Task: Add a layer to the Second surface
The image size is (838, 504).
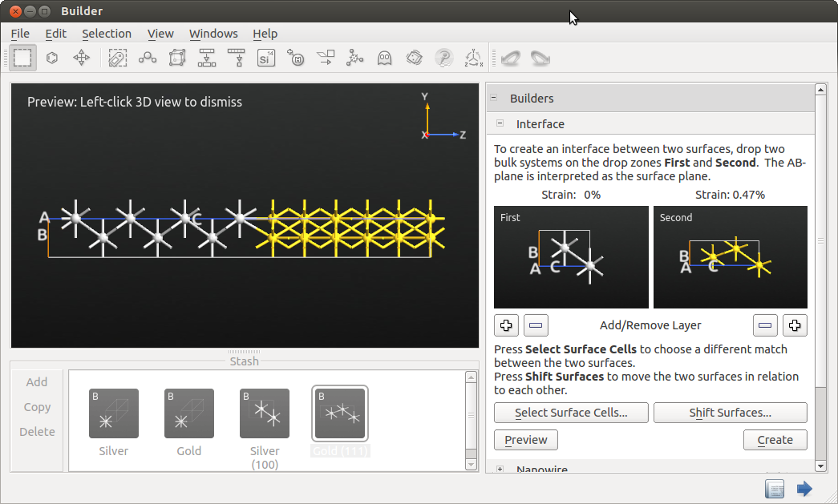Action: coord(795,325)
